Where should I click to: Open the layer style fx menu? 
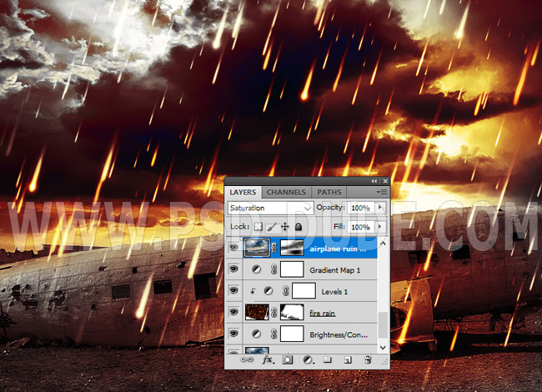268,360
